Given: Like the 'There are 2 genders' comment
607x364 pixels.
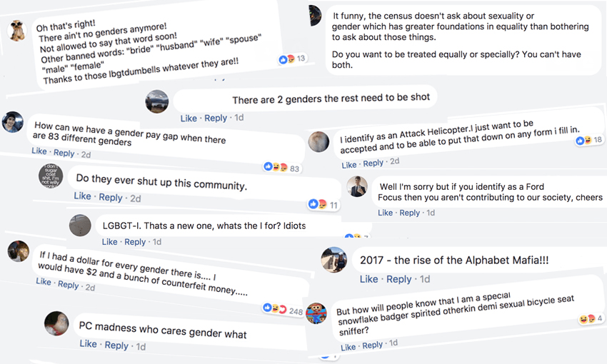Looking at the screenshot, I should click(x=189, y=118).
